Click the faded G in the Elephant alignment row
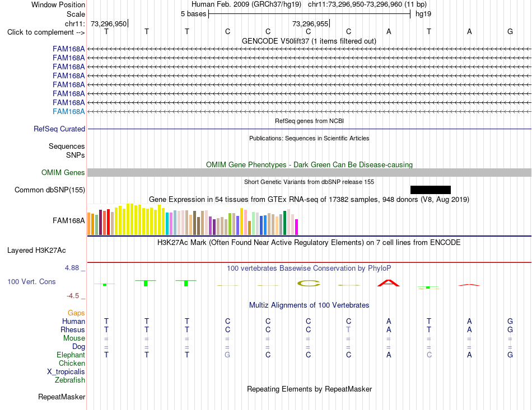This screenshot has width=532, height=410. pos(227,355)
